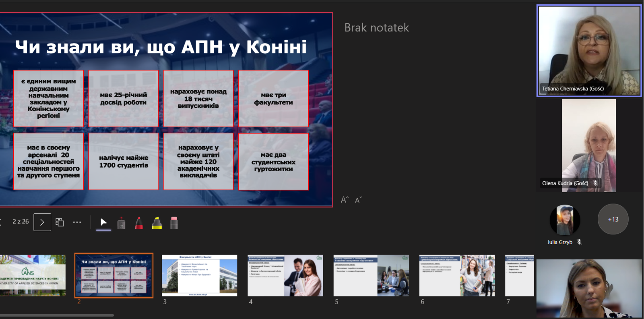Go to the next slide
The image size is (644, 319).
(42, 222)
